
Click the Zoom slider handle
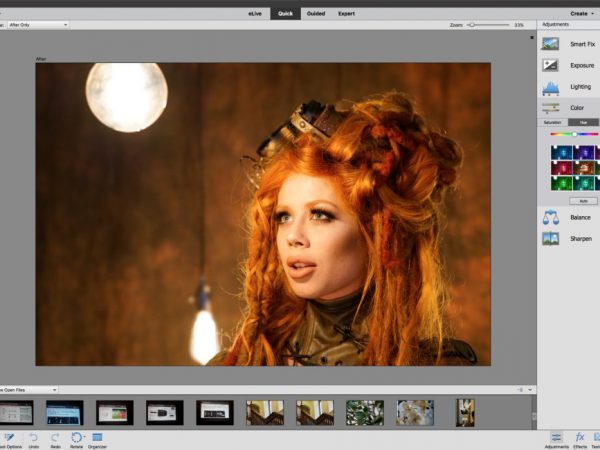click(x=472, y=24)
